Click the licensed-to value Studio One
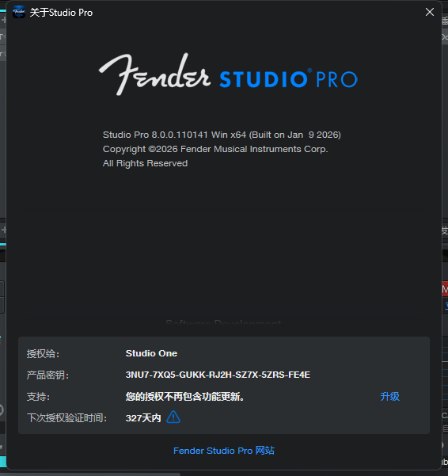The width and height of the screenshot is (448, 476). (x=151, y=353)
